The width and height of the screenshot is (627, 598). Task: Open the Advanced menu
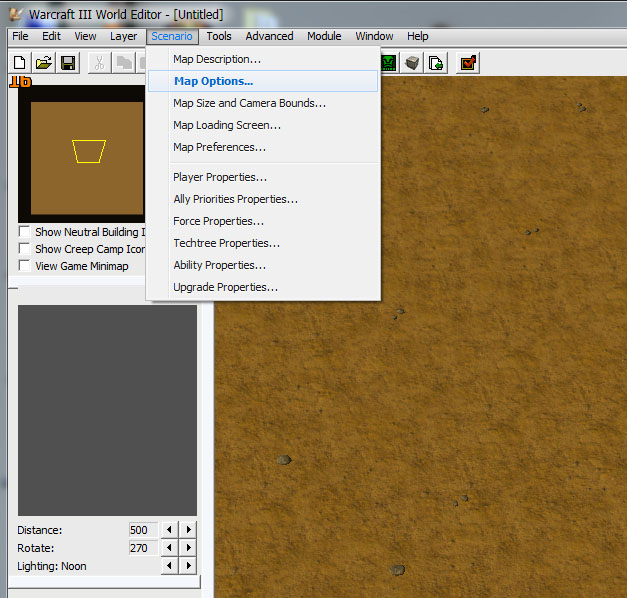[269, 36]
